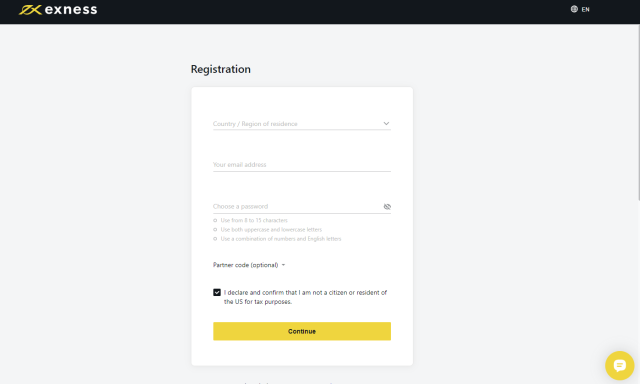Screen dimensions: 640x384
Task: Click the 8 to 15 characters rule bullet
Action: [x=215, y=220]
